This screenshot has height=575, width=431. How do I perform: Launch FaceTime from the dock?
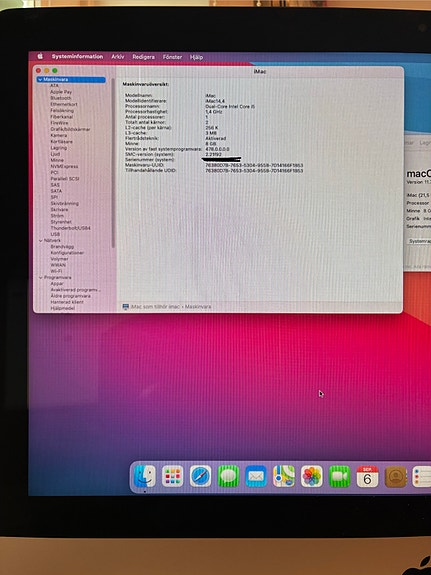click(x=340, y=476)
